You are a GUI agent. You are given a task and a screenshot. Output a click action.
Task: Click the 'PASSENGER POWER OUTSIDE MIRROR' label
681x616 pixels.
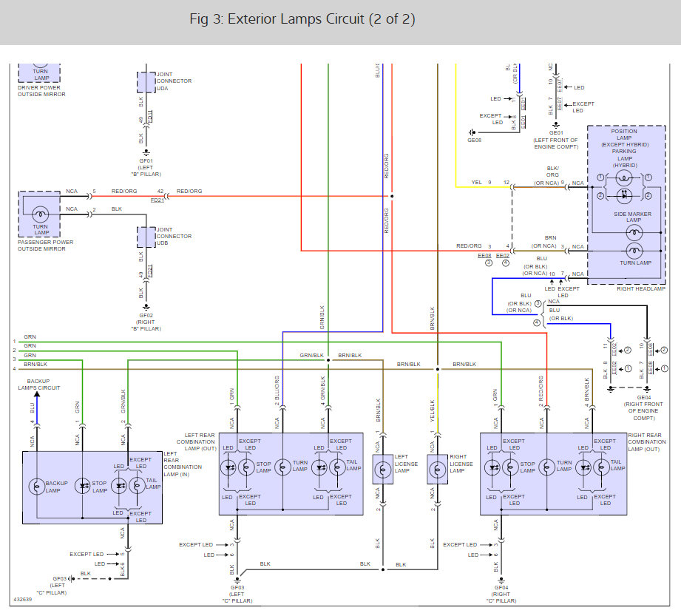45,246
